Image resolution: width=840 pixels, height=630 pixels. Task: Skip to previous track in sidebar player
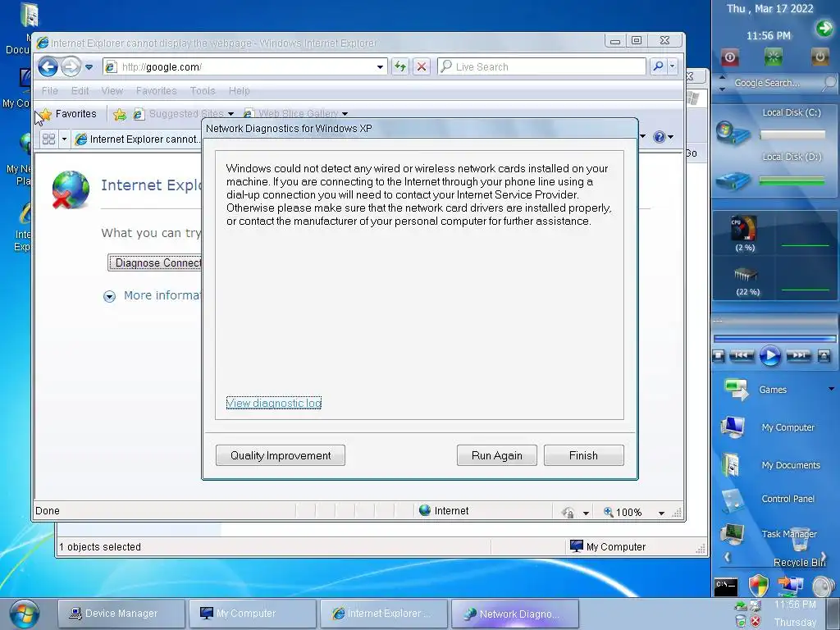[x=742, y=355]
